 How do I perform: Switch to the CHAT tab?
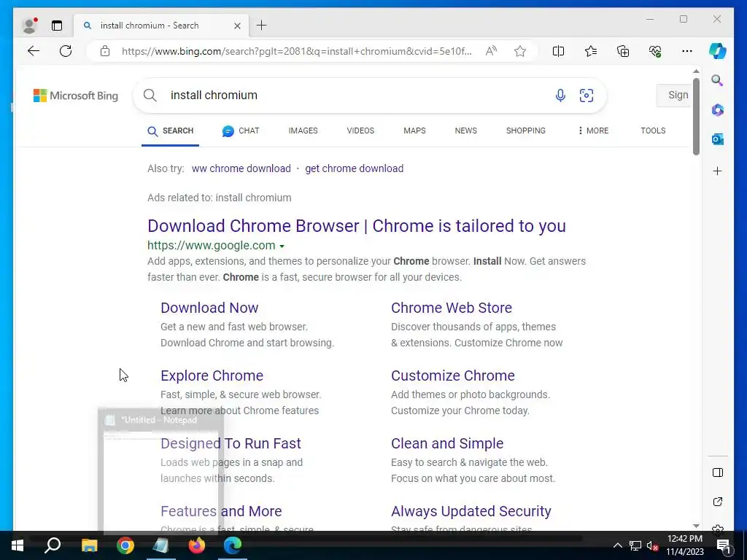[x=241, y=131]
